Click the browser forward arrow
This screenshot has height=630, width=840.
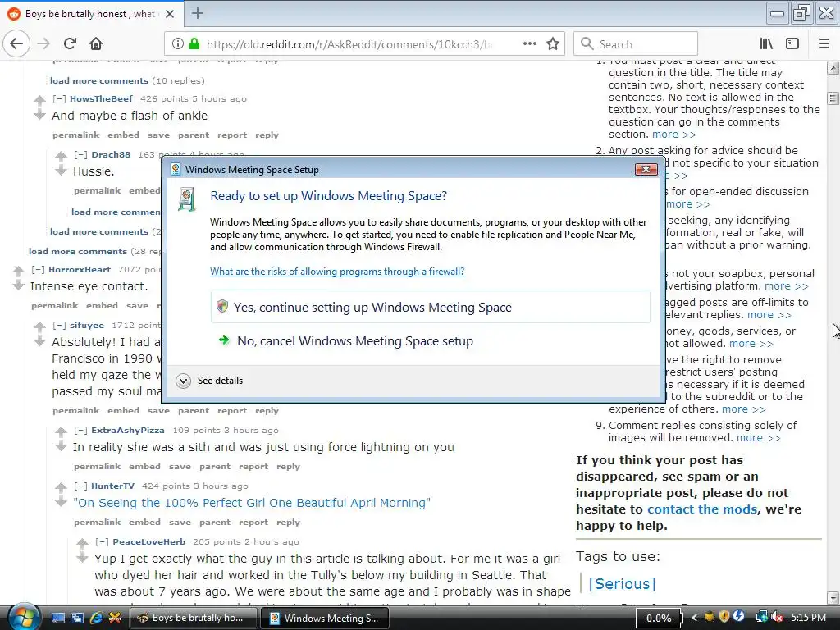coord(43,44)
